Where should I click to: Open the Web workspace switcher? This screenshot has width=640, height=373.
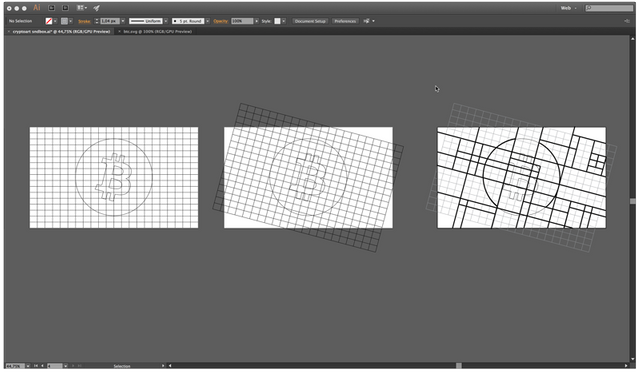pyautogui.click(x=568, y=8)
